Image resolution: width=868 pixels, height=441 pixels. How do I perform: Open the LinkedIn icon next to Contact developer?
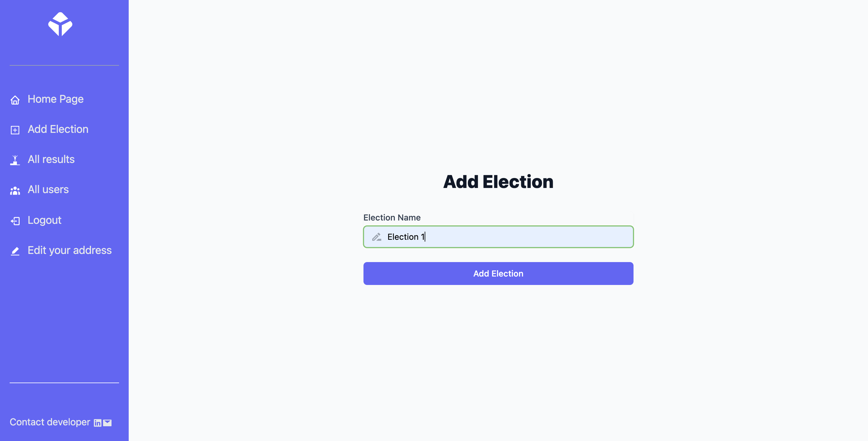(97, 423)
